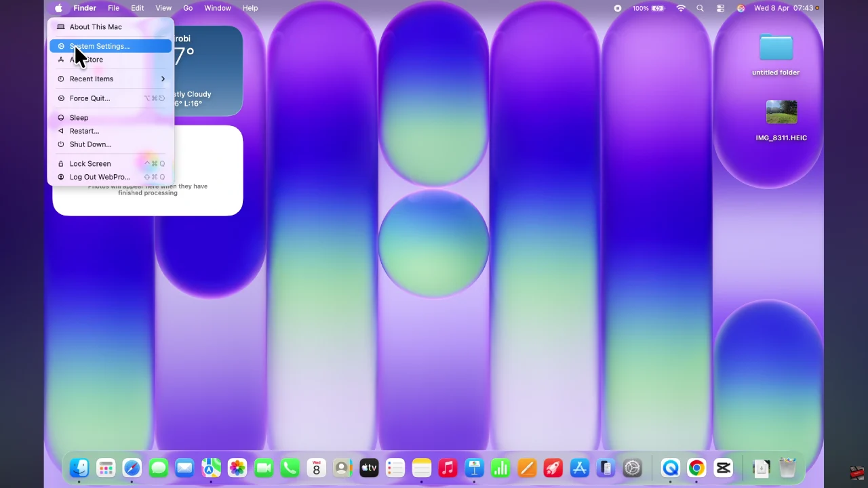Open Control Center from the menu bar

(x=720, y=8)
